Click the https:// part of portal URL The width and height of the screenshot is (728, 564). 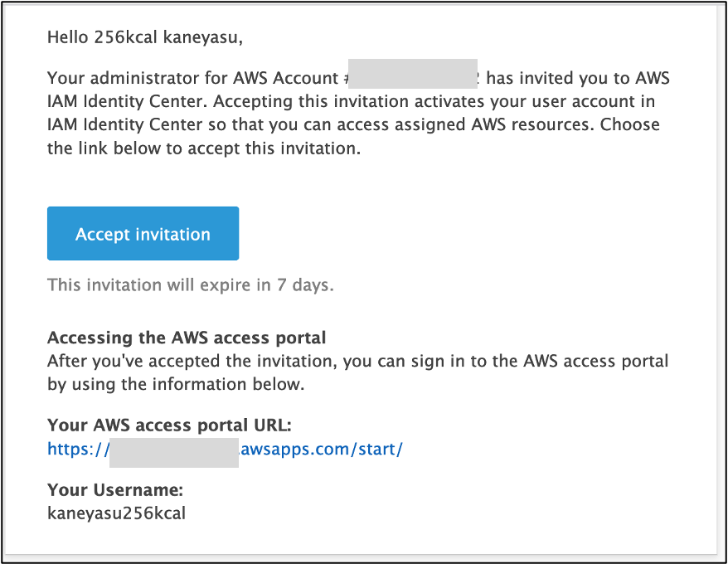tap(78, 450)
